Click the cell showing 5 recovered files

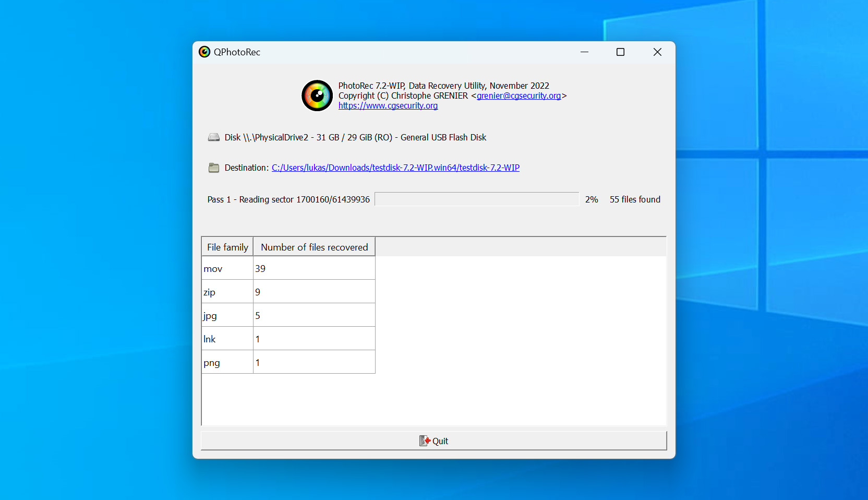click(314, 315)
